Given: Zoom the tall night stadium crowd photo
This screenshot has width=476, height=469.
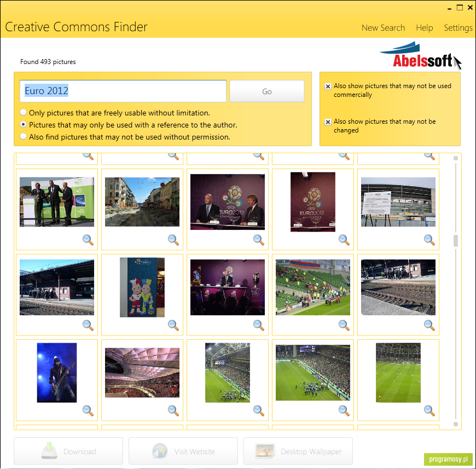Looking at the screenshot, I should (x=259, y=410).
